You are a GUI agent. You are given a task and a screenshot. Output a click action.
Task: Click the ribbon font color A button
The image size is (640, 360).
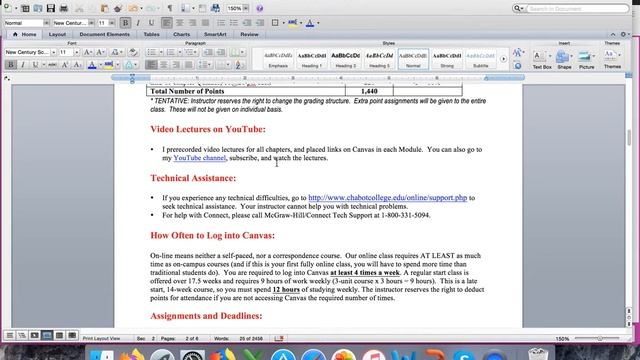point(92,65)
